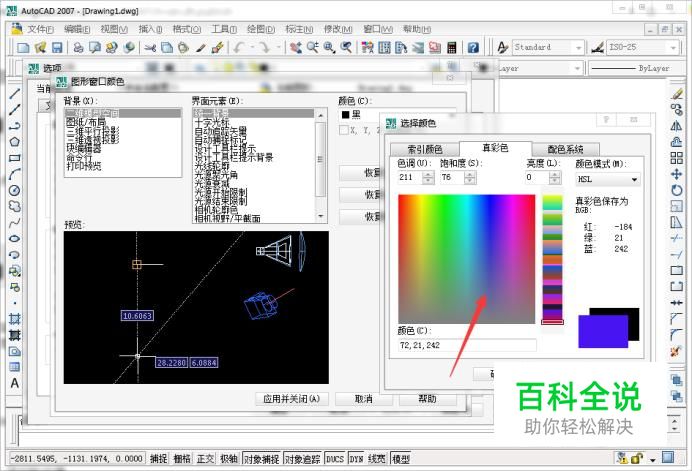692x471 pixels.
Task: Click the 亮度 luminance value stepper
Action: [555, 177]
